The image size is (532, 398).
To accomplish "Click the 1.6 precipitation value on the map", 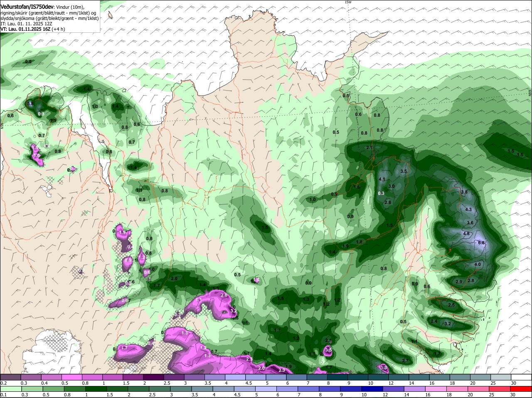I will coord(357,187).
